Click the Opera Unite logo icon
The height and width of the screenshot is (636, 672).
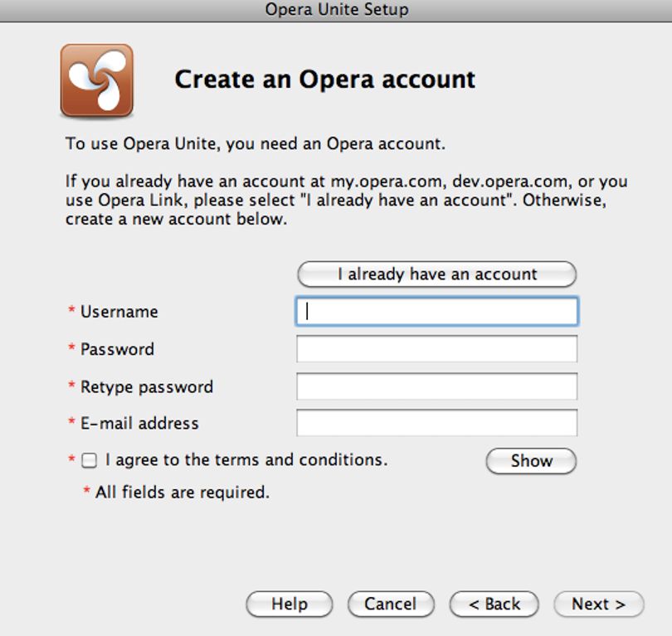click(x=97, y=80)
